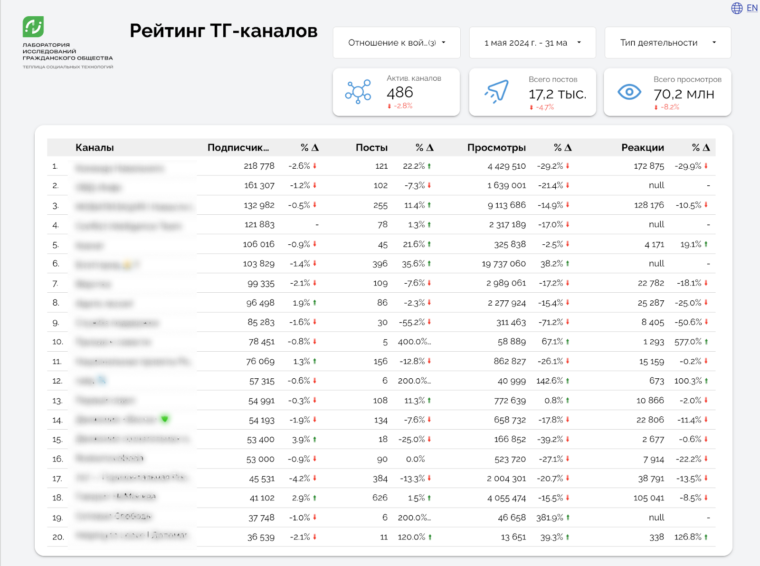This screenshot has width=760, height=566.
Task: Switch language to EN
Action: [x=751, y=8]
